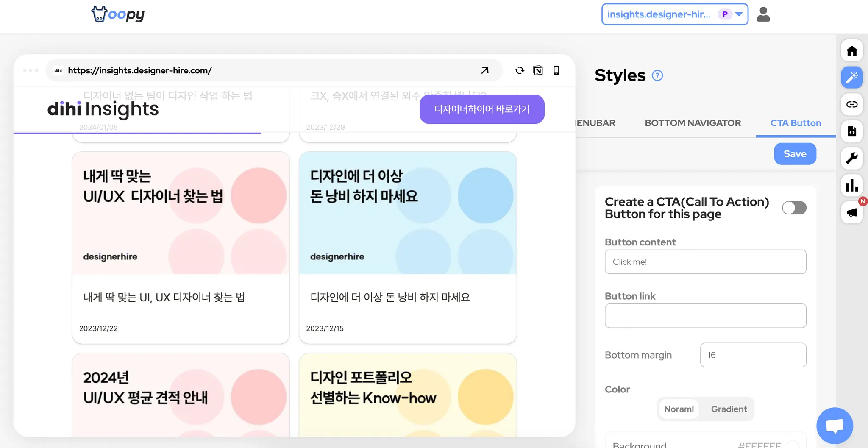Click the preview URL address text
The width and height of the screenshot is (868, 448).
pyautogui.click(x=140, y=70)
